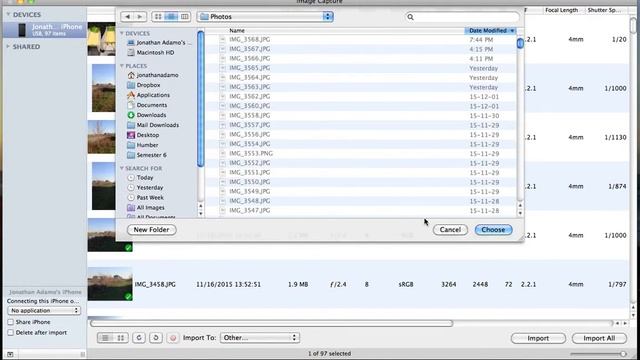Toggle Share iPhone checkbox
Screen dimensions: 640x360
[11, 322]
